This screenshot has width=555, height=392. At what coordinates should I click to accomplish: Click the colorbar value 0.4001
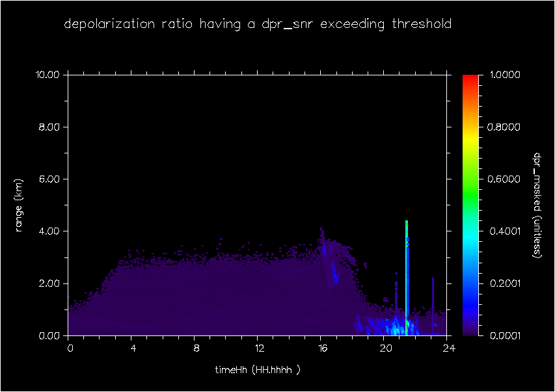click(x=505, y=231)
